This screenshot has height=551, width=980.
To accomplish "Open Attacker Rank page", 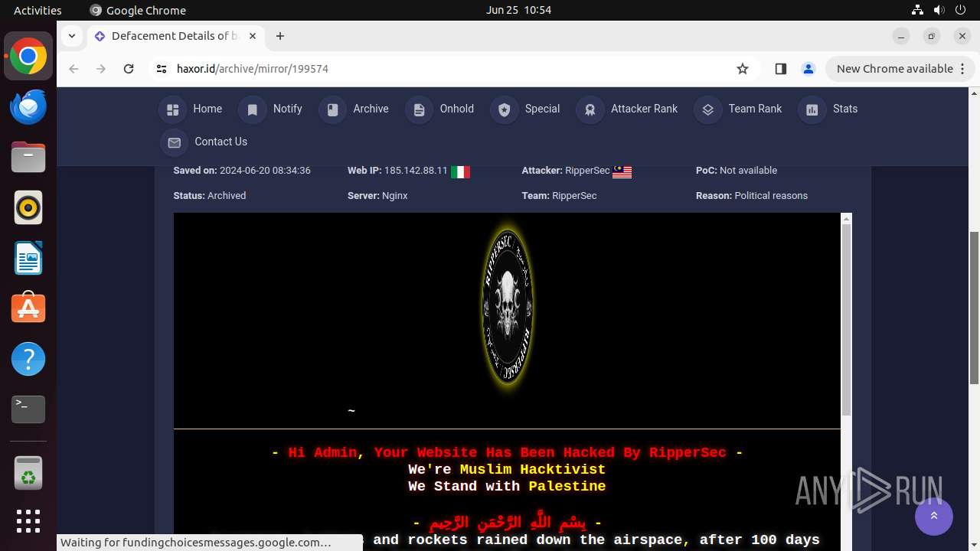I will tap(644, 109).
